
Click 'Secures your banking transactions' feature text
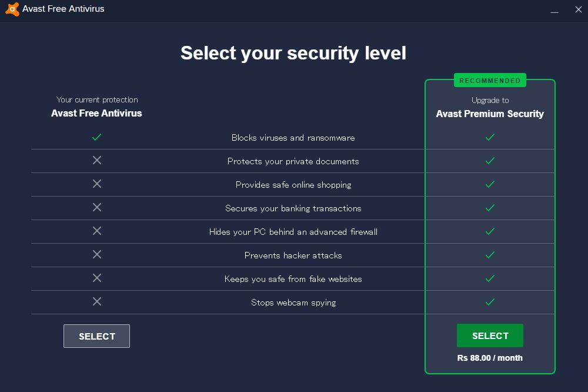[293, 208]
